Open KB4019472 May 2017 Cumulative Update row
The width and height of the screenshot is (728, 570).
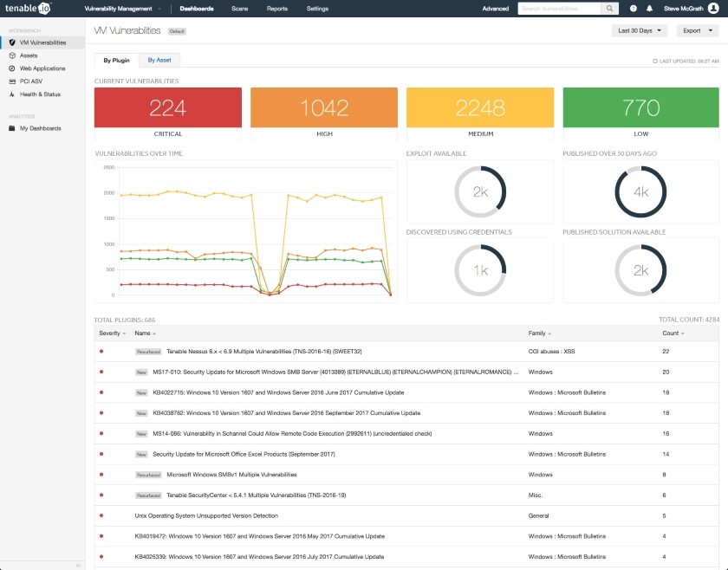point(406,536)
